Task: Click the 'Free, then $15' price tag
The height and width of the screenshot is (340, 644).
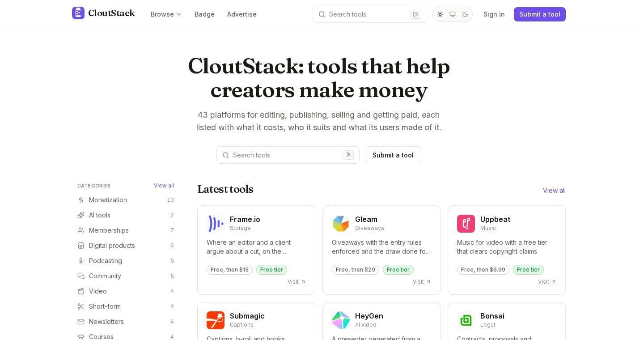Action: tap(229, 270)
